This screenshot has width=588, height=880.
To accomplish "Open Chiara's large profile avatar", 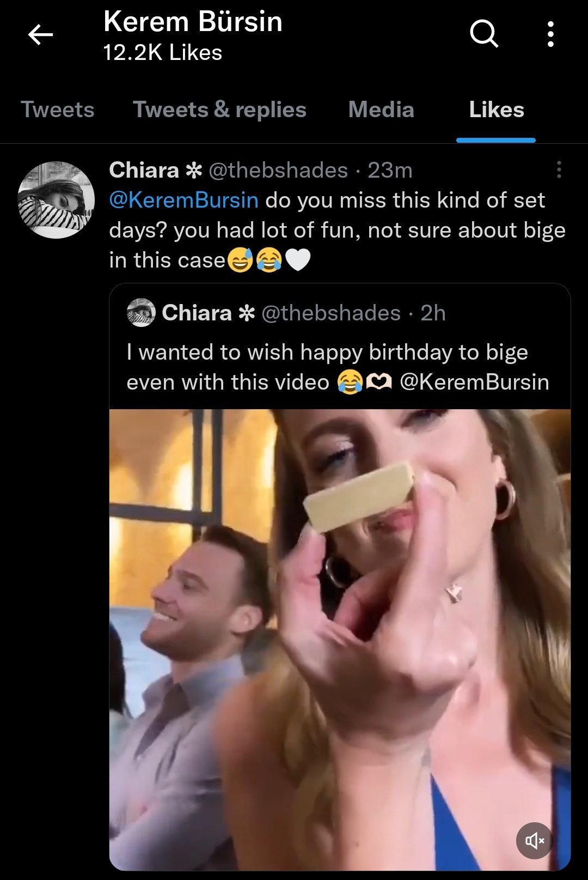I will coord(56,199).
